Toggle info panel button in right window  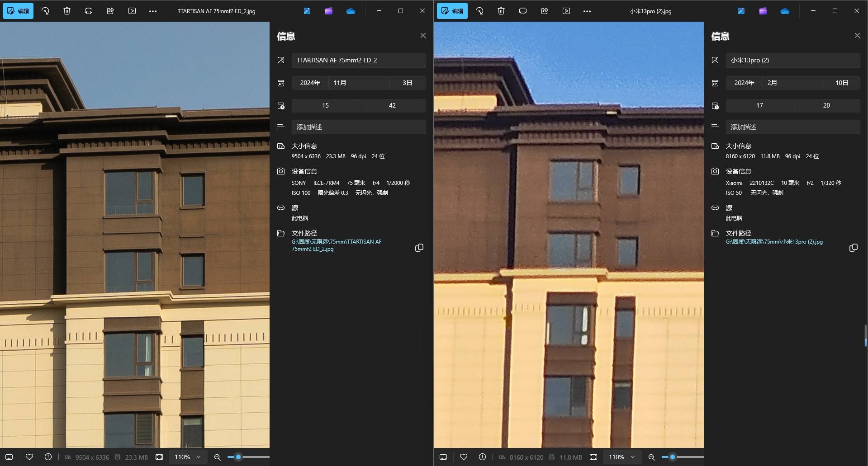[x=482, y=457]
